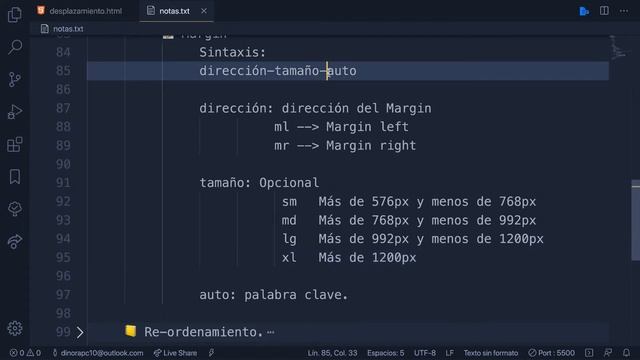Start Live Share from status bar
This screenshot has width=640, height=360.
click(x=176, y=353)
